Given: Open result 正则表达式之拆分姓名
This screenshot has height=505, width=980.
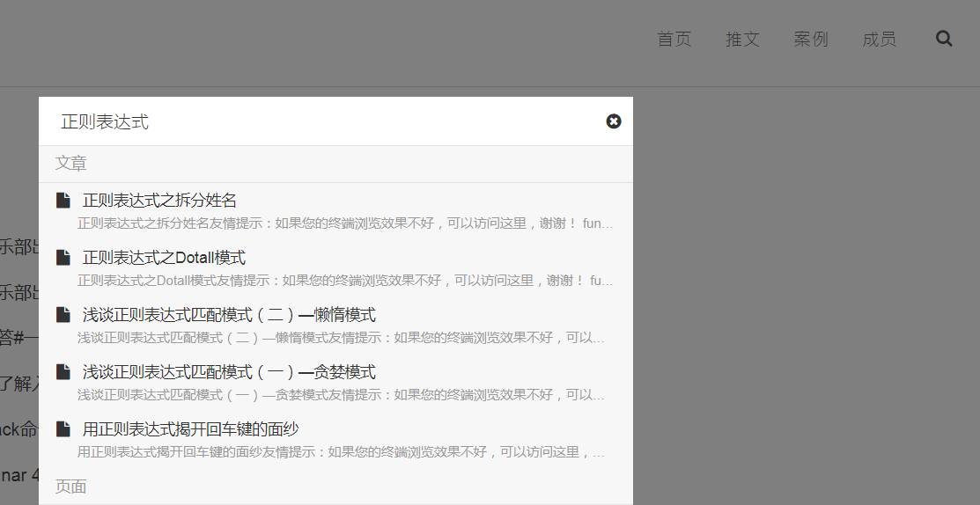Looking at the screenshot, I should 159,201.
